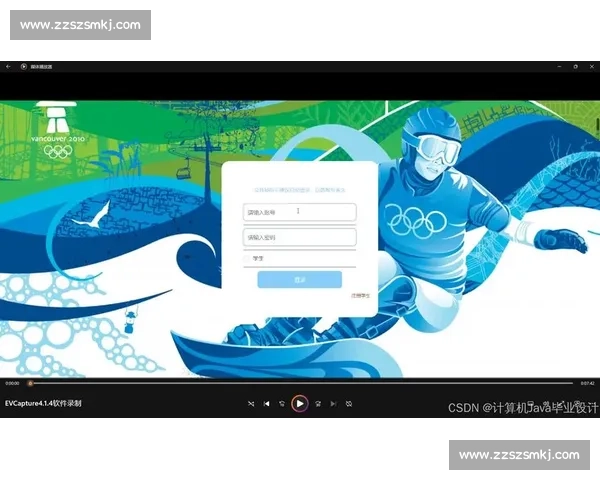The width and height of the screenshot is (600, 480).
Task: Toggle repeat mode
Action: point(349,404)
